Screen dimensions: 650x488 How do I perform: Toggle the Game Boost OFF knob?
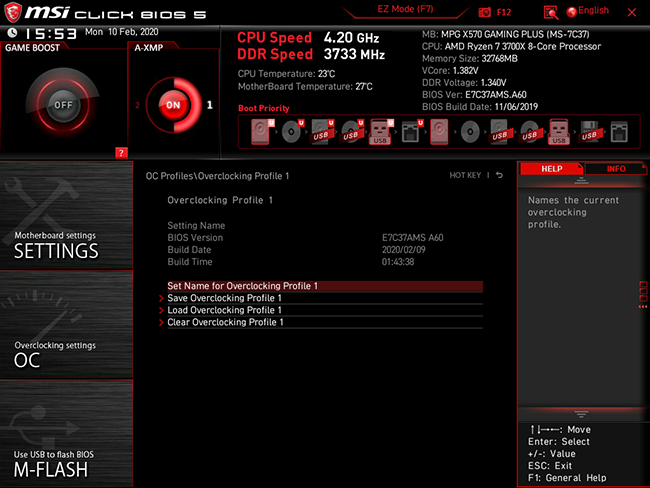click(x=63, y=105)
